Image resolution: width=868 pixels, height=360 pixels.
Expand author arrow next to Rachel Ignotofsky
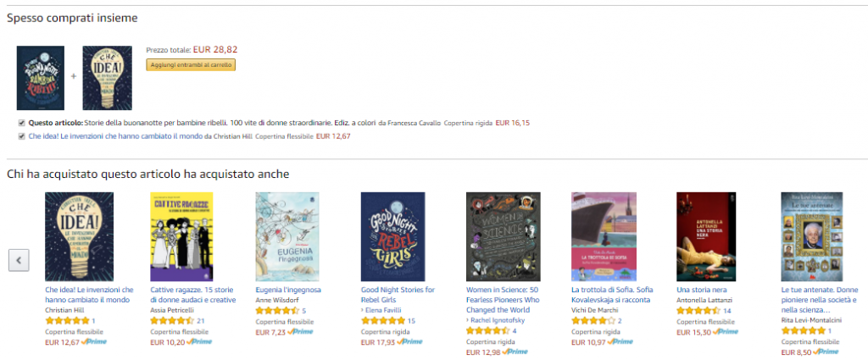[468, 320]
